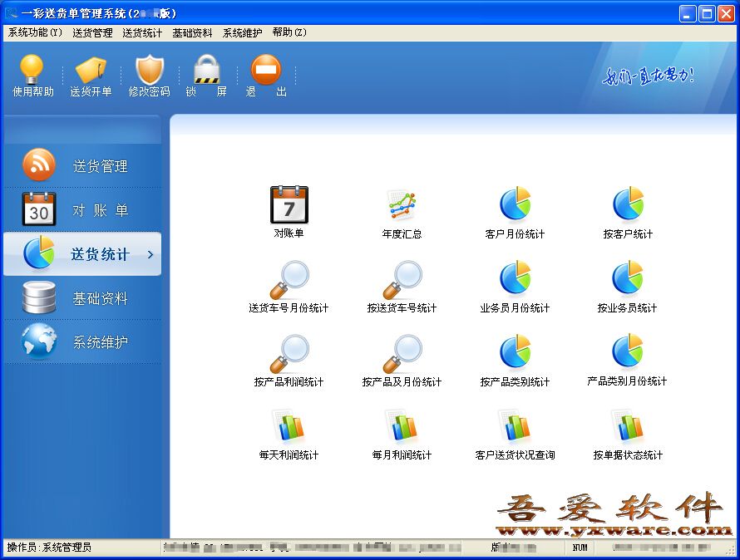Click the arrow chevron beside 送货统计 sidebar item

[x=150, y=254]
